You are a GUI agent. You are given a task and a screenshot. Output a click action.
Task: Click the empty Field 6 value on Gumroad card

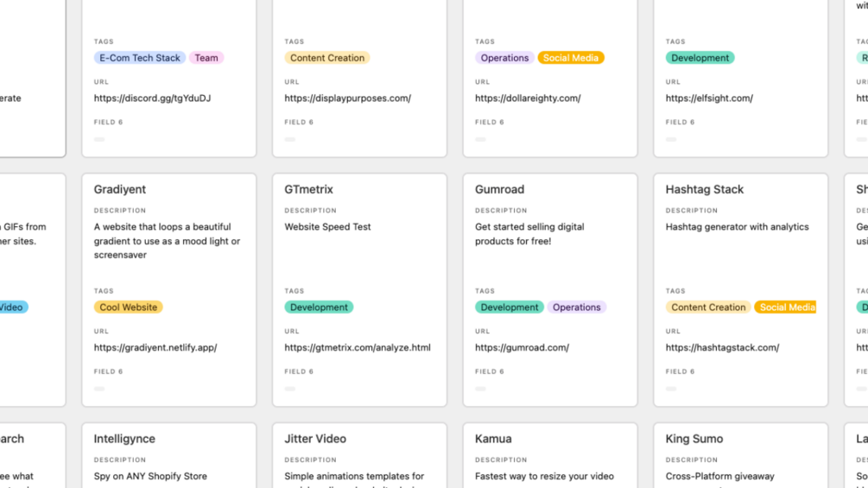481,389
